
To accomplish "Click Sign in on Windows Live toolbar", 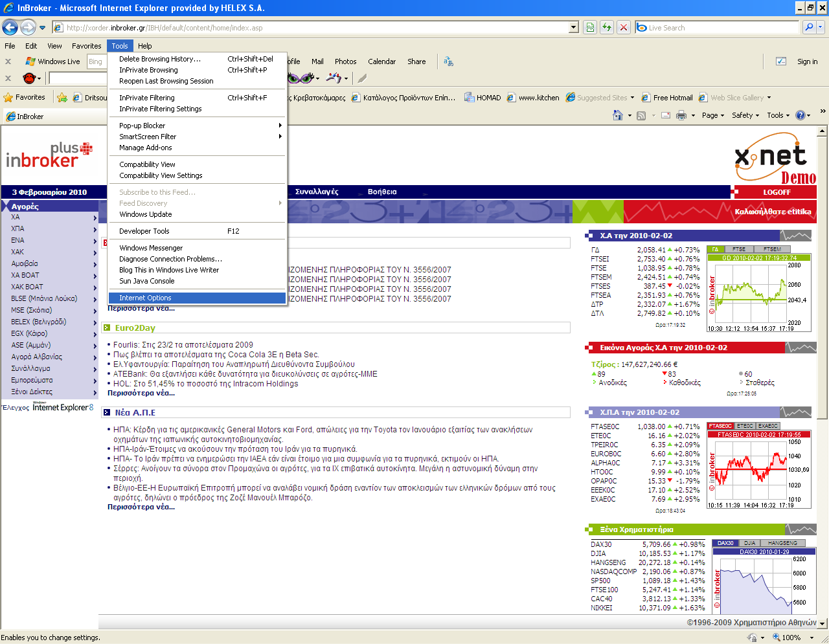I will pyautogui.click(x=807, y=61).
